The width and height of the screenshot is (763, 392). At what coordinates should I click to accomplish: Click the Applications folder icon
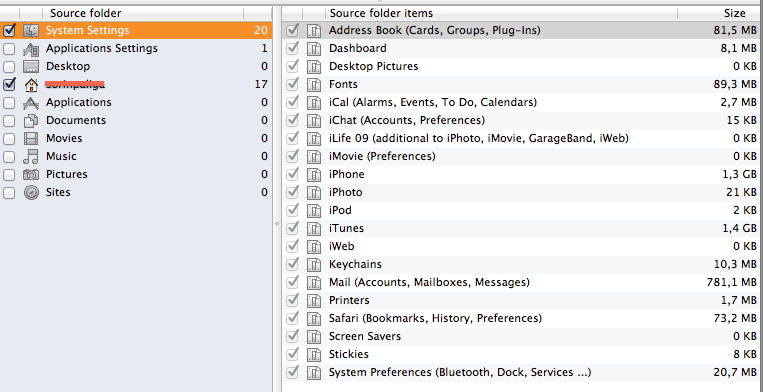31,102
